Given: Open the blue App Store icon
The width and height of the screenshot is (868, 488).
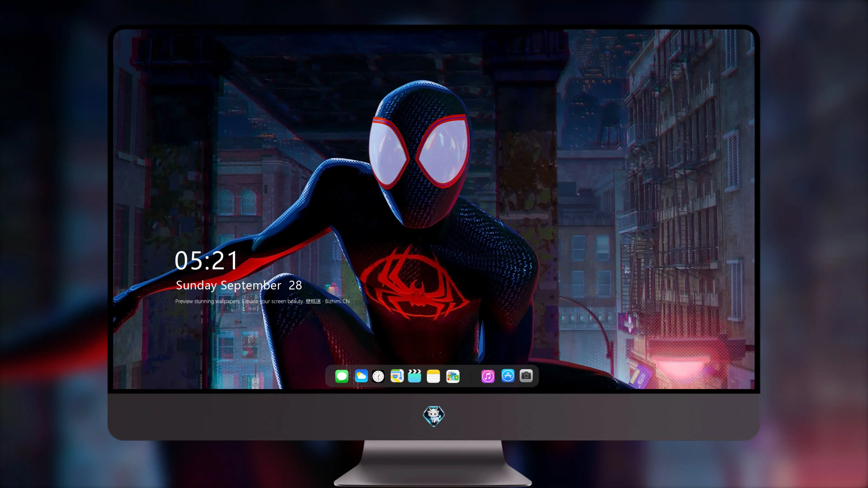Looking at the screenshot, I should pos(508,376).
